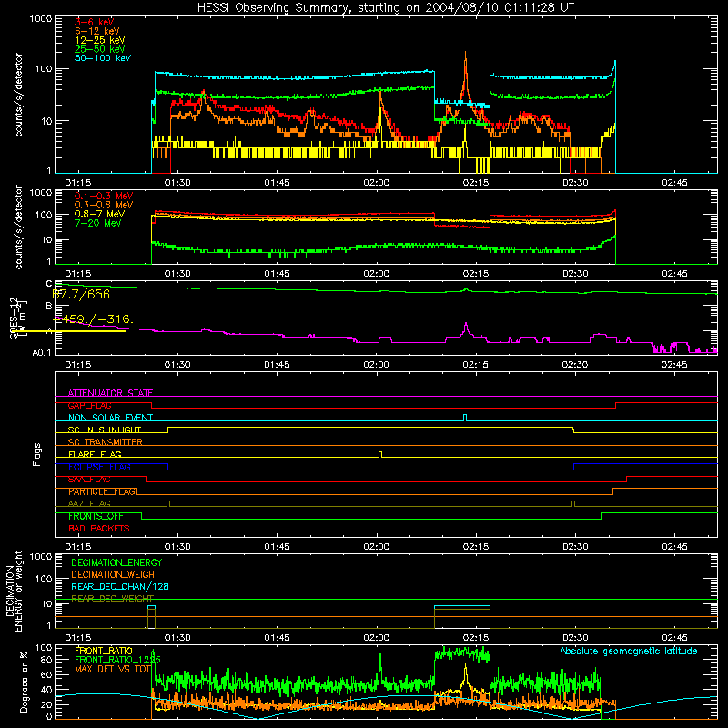The height and width of the screenshot is (728, 728).
Task: Select the SC_IN_SUNLIGHT flag label
Action: pyautogui.click(x=105, y=430)
